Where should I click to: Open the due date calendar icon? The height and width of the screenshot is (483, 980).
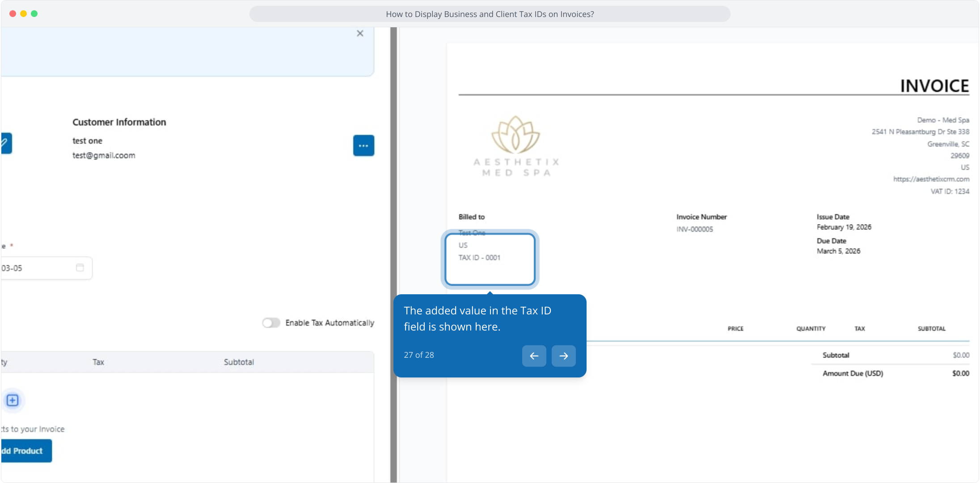[x=80, y=267]
